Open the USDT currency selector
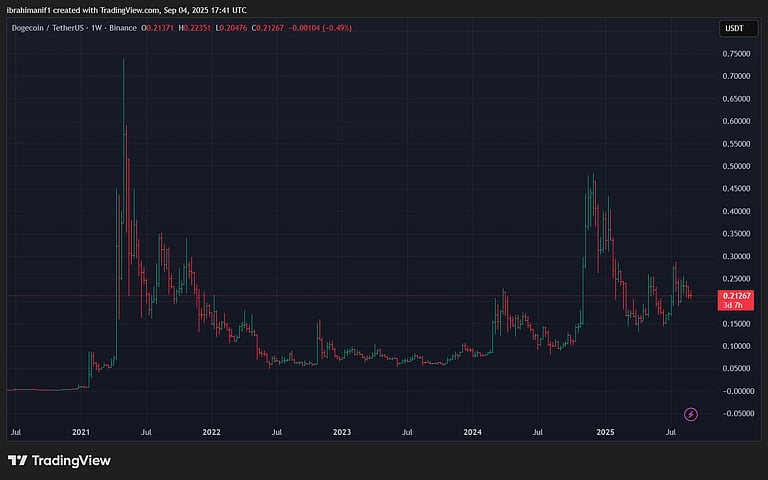The width and height of the screenshot is (768, 480). (x=732, y=29)
